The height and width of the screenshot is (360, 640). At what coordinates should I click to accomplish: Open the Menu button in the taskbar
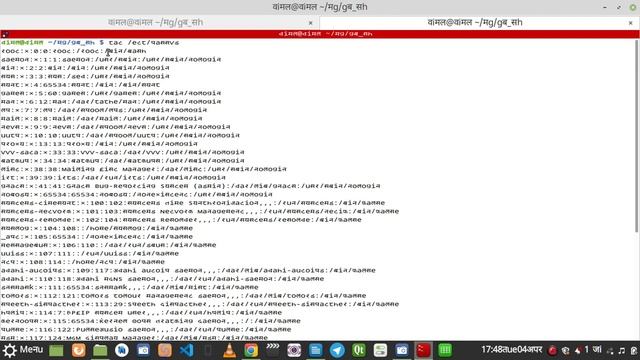pos(23,350)
